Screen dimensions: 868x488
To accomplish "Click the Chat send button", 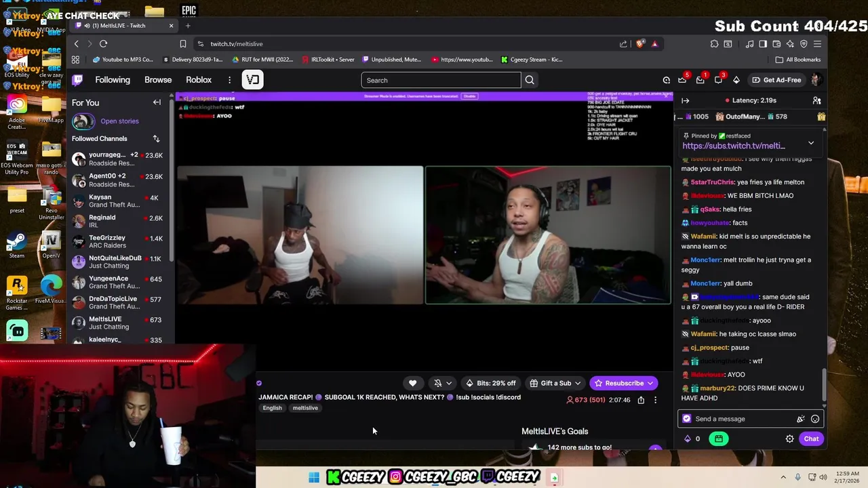I will pos(811,439).
